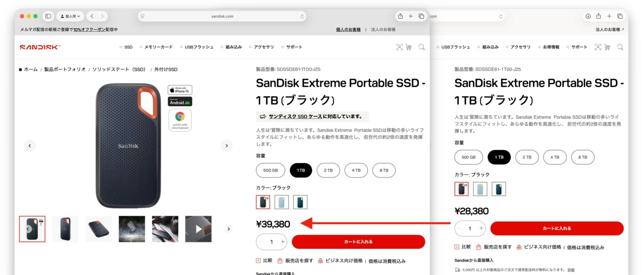Click page settings icon in front address bar

click(x=143, y=16)
